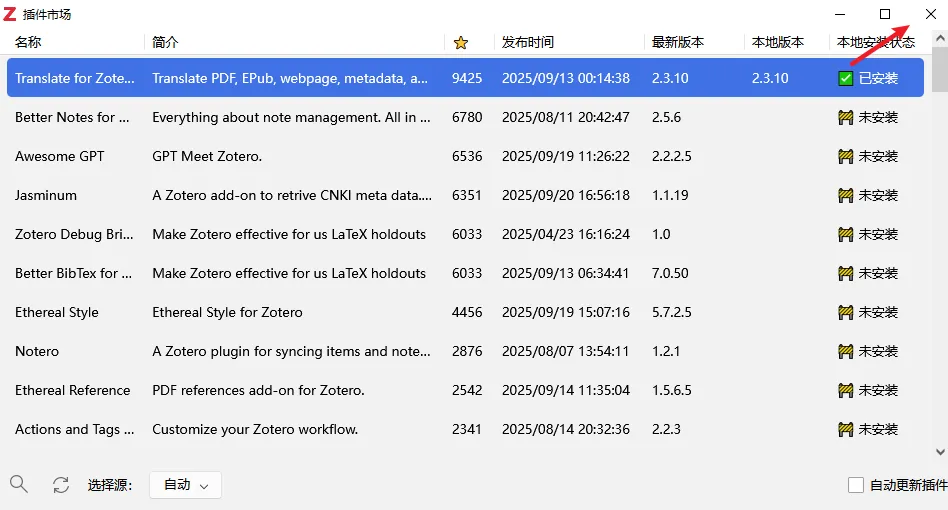
Task: Click star count 6351
Action: pyautogui.click(x=467, y=195)
